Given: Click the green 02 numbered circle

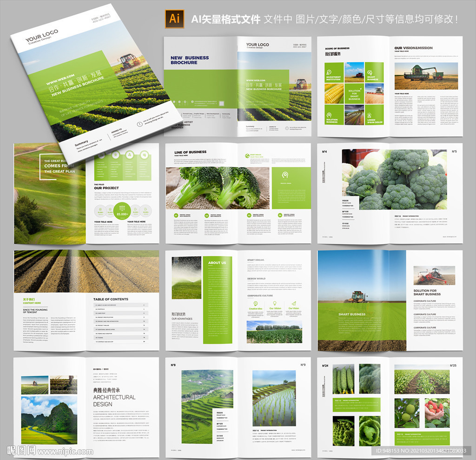Looking at the screenshot, I should pyautogui.click(x=207, y=215).
